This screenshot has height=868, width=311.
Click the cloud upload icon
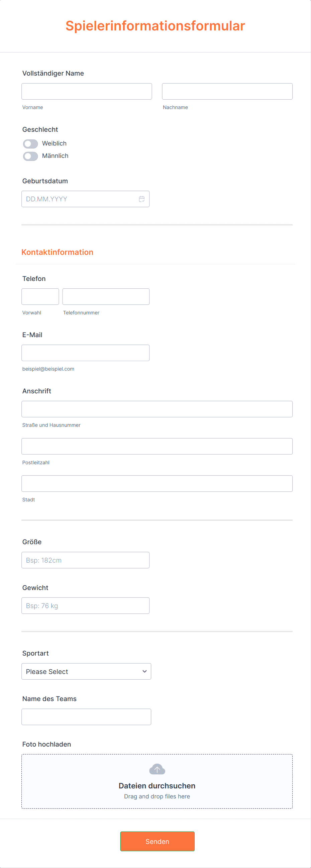(x=157, y=769)
